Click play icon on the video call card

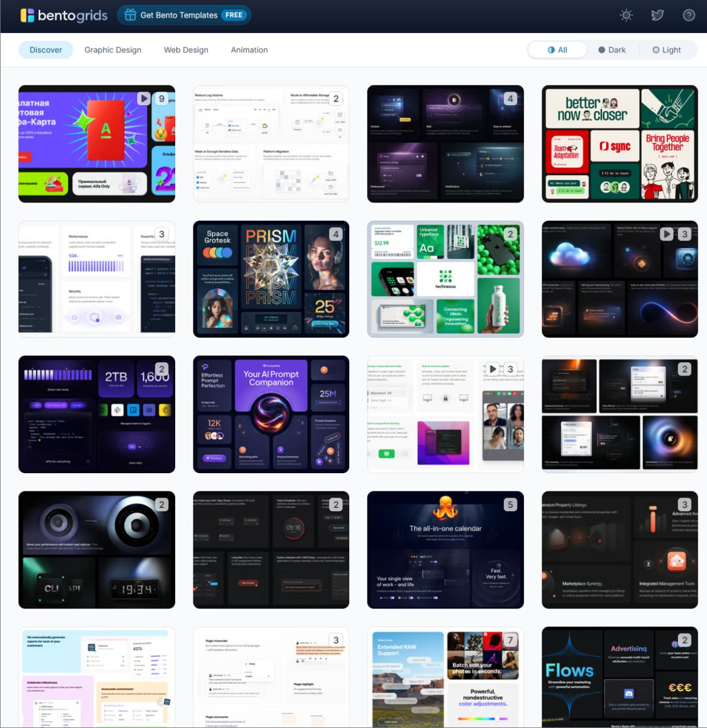493,369
